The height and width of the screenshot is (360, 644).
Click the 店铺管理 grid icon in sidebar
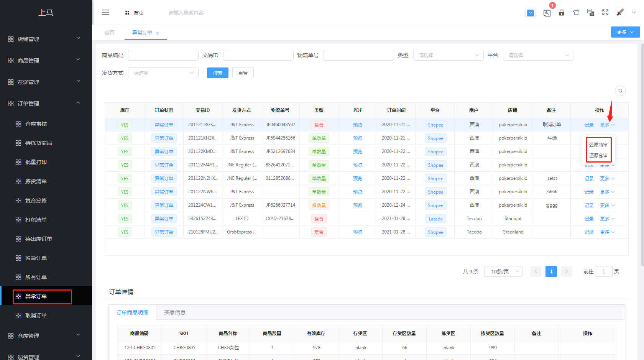click(11, 39)
